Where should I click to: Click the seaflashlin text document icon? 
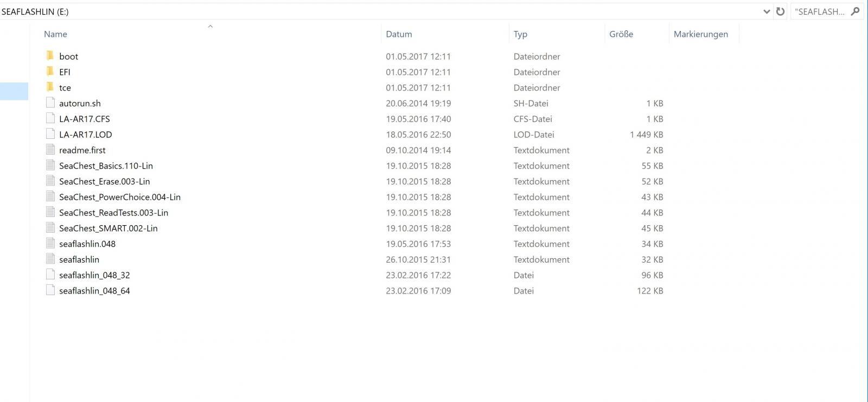[50, 259]
